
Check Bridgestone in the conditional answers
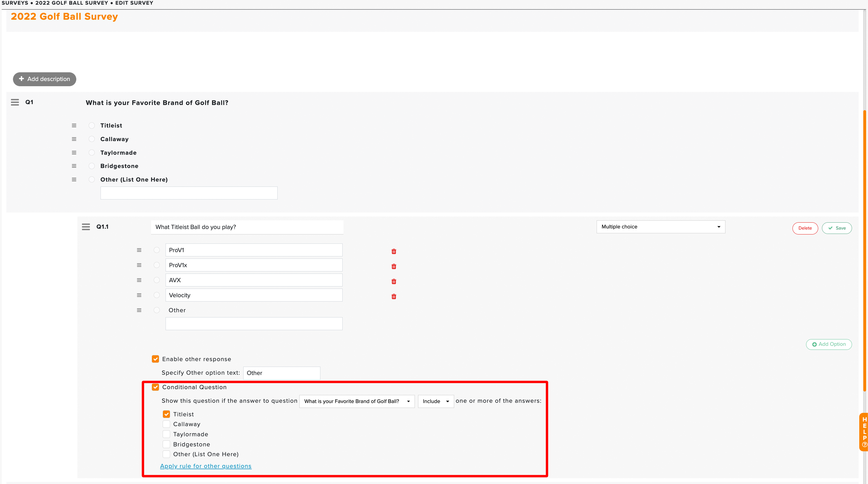pyautogui.click(x=167, y=444)
